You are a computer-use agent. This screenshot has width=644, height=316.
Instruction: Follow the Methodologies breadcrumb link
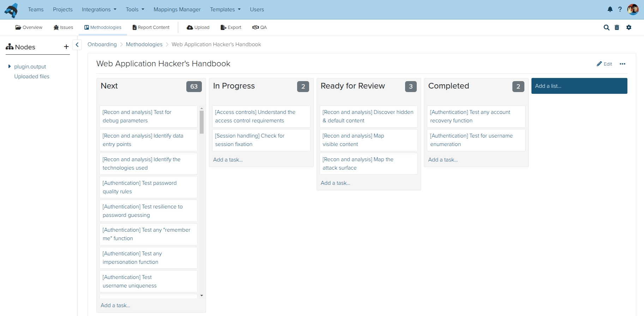(x=144, y=44)
